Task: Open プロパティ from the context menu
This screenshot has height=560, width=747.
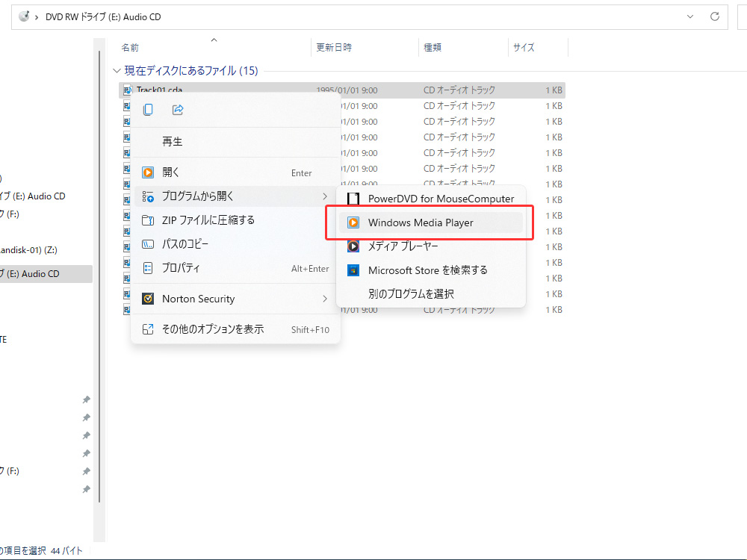Action: [x=235, y=267]
